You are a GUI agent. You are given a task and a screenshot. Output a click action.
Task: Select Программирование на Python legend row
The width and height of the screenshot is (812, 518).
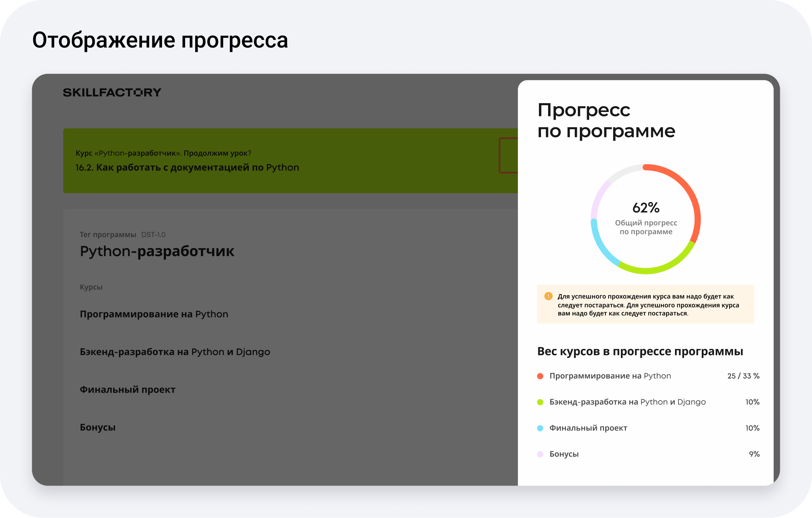(x=610, y=376)
